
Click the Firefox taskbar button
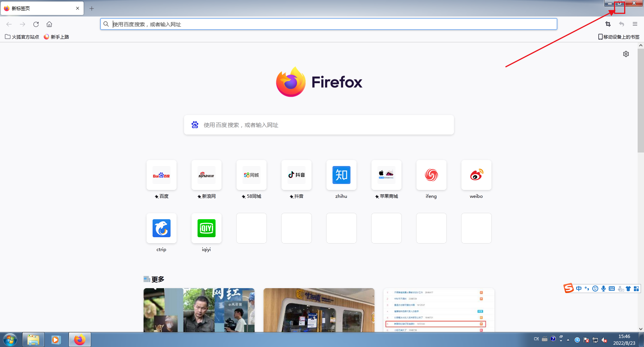[79, 340]
